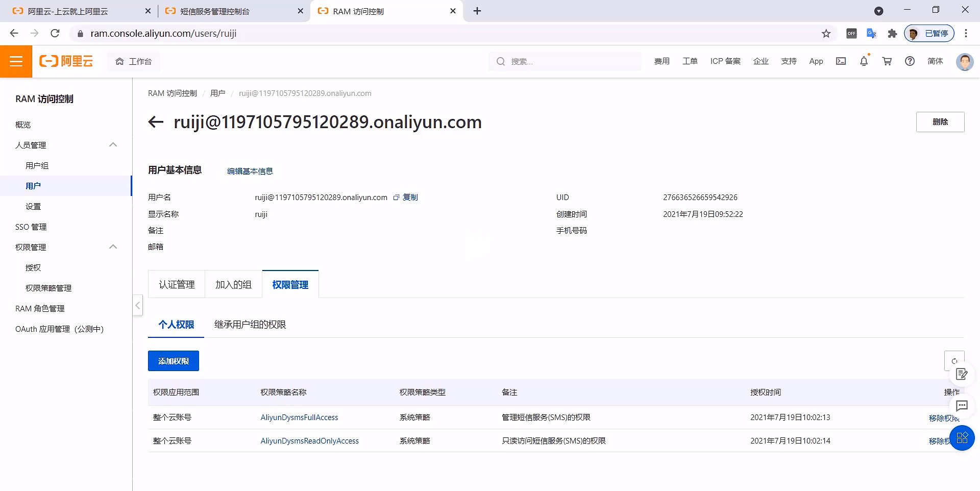Collapse the sidebar with the side arrow handle

pyautogui.click(x=138, y=305)
